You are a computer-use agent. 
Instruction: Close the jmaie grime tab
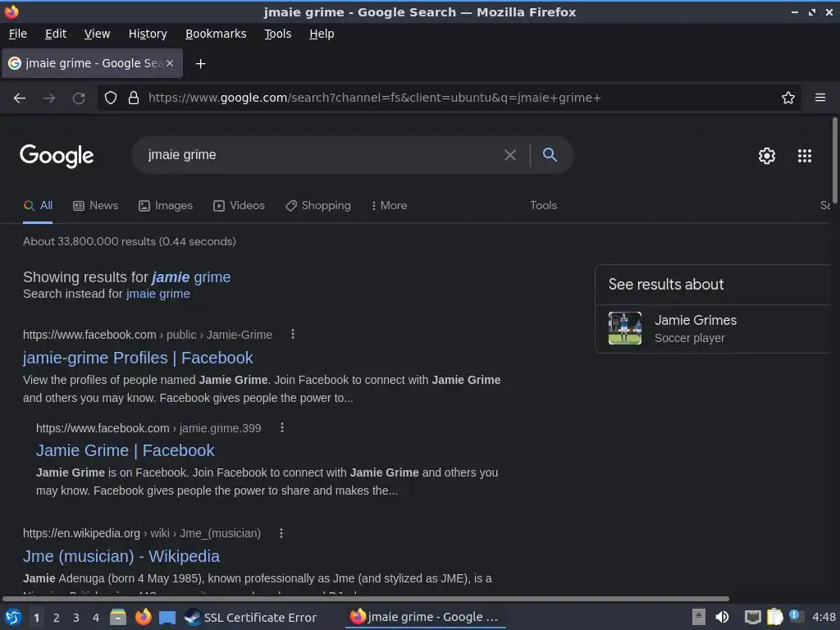click(x=170, y=63)
